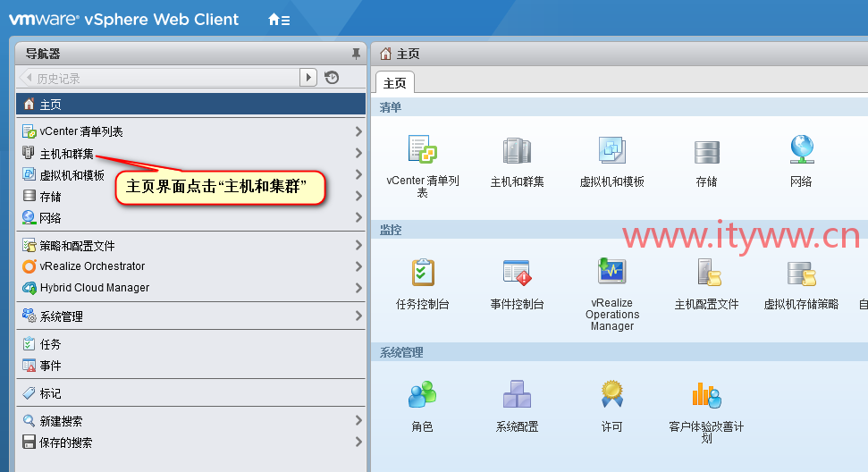Pin the navigator panel with pushpin icon
Screen dimensions: 868x472
click(x=356, y=54)
